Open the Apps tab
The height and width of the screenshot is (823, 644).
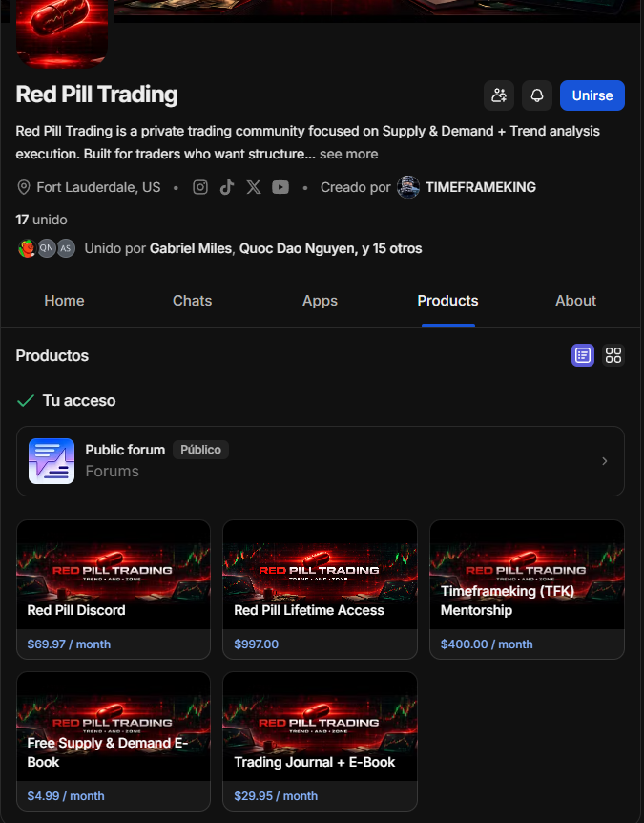coord(320,302)
